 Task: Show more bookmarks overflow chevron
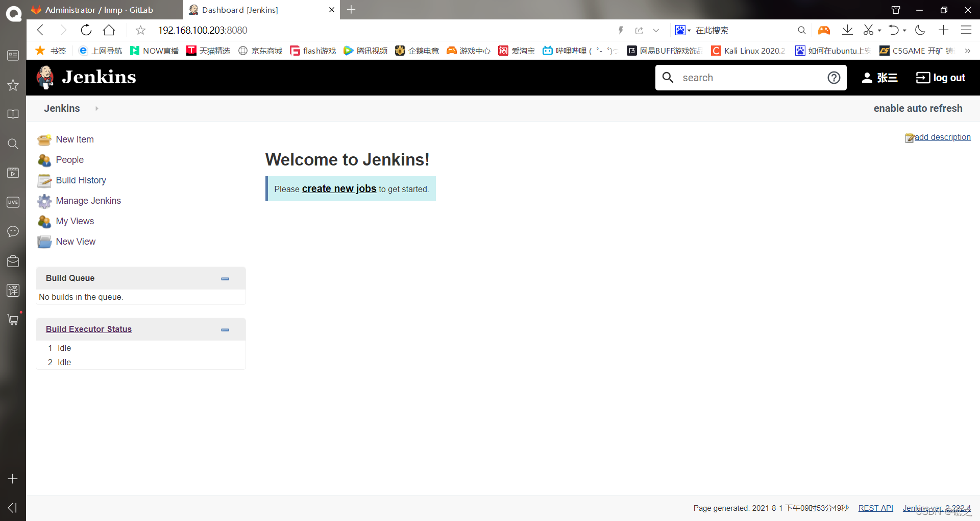coord(967,51)
